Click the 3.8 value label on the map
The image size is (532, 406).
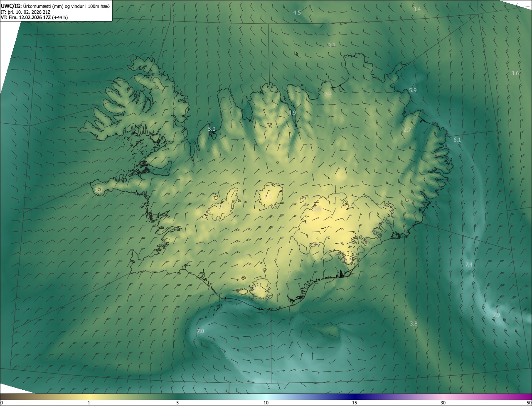[x=414, y=324]
